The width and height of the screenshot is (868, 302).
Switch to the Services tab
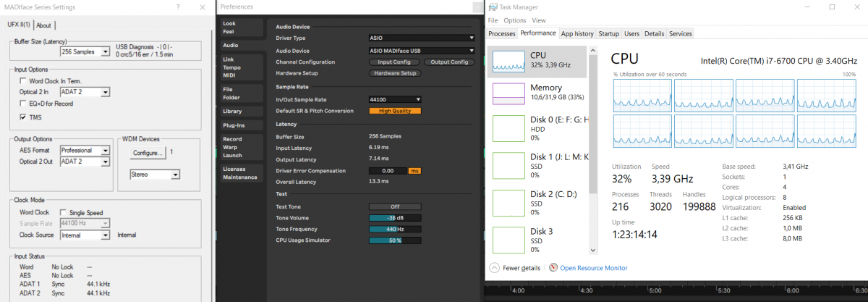(680, 33)
